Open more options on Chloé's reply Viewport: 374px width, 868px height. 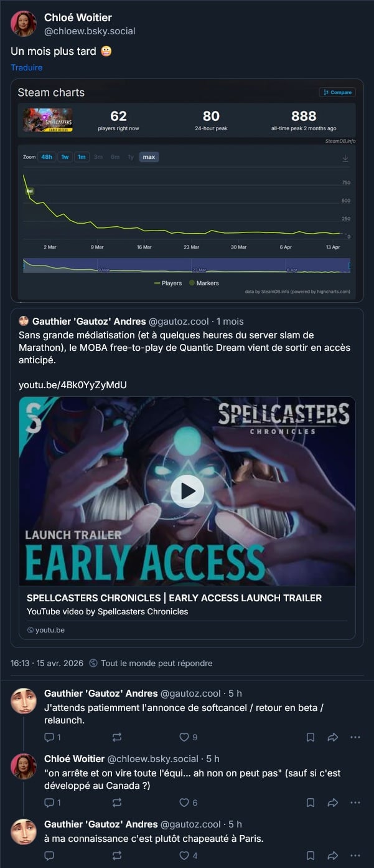pyautogui.click(x=355, y=803)
